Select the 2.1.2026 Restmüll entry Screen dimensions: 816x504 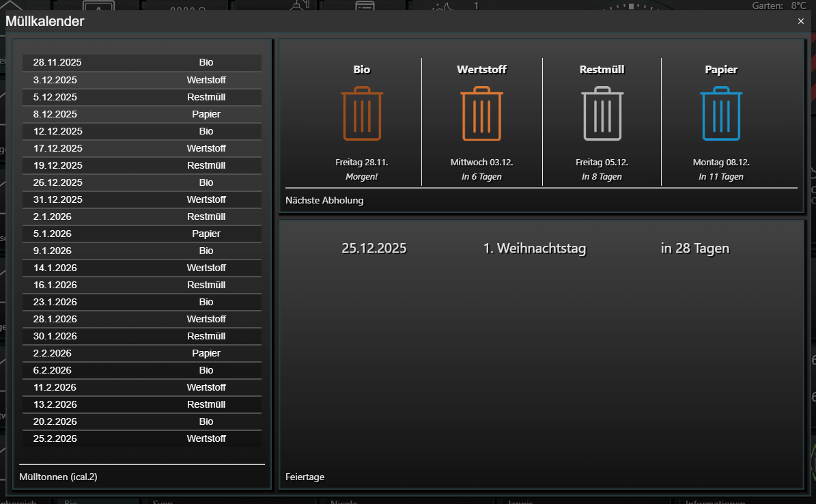click(x=142, y=216)
